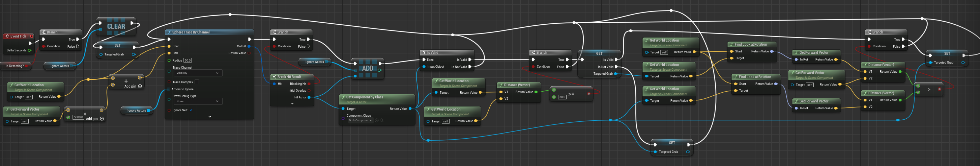Click the Sphere Trace Start input pin

click(x=169, y=46)
